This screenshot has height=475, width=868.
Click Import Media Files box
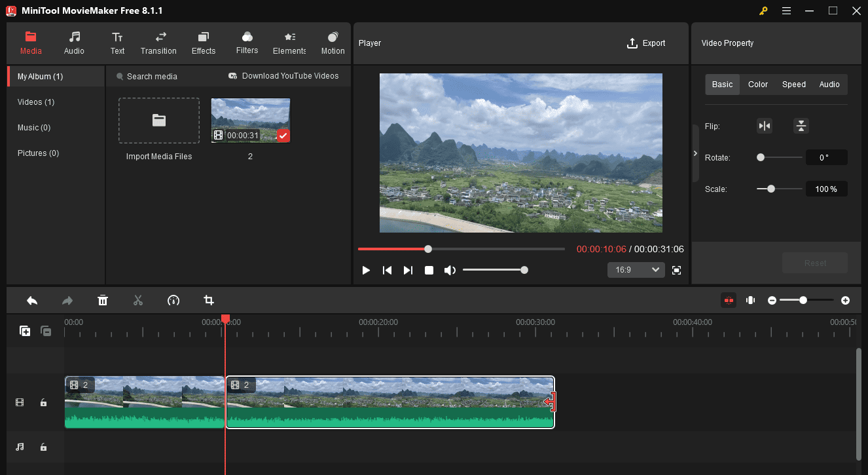pyautogui.click(x=159, y=121)
